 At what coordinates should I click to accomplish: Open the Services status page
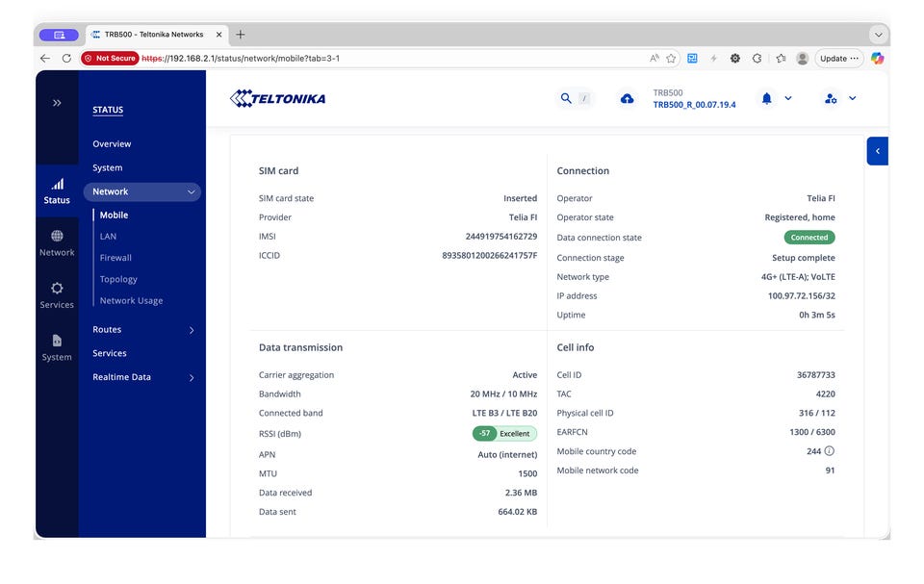tap(110, 353)
